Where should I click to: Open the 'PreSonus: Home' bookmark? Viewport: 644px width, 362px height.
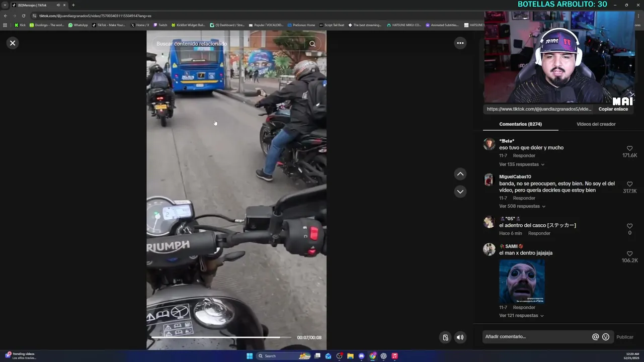[x=301, y=25]
